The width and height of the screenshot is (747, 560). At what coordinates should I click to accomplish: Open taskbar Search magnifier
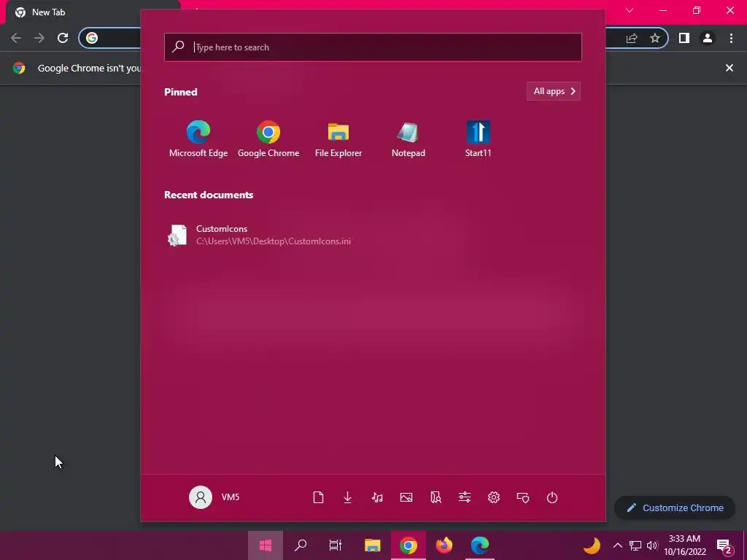tap(301, 545)
